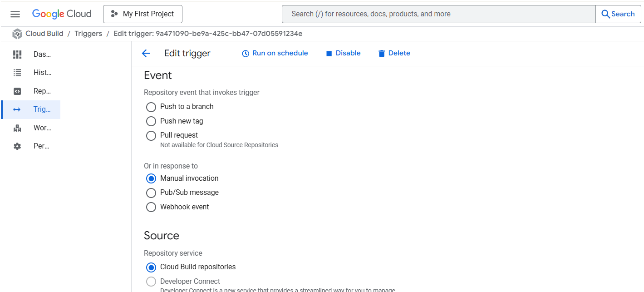The image size is (644, 292).
Task: Select the Webhook event radio button
Action: (151, 207)
